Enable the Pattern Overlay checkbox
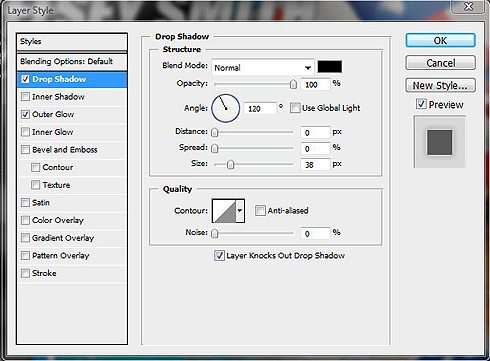490x361 pixels. click(25, 255)
